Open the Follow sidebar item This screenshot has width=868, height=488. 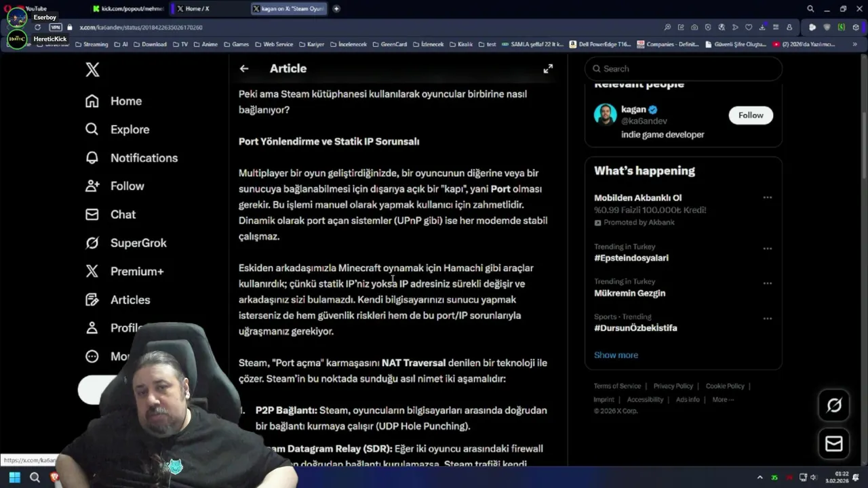114,186
